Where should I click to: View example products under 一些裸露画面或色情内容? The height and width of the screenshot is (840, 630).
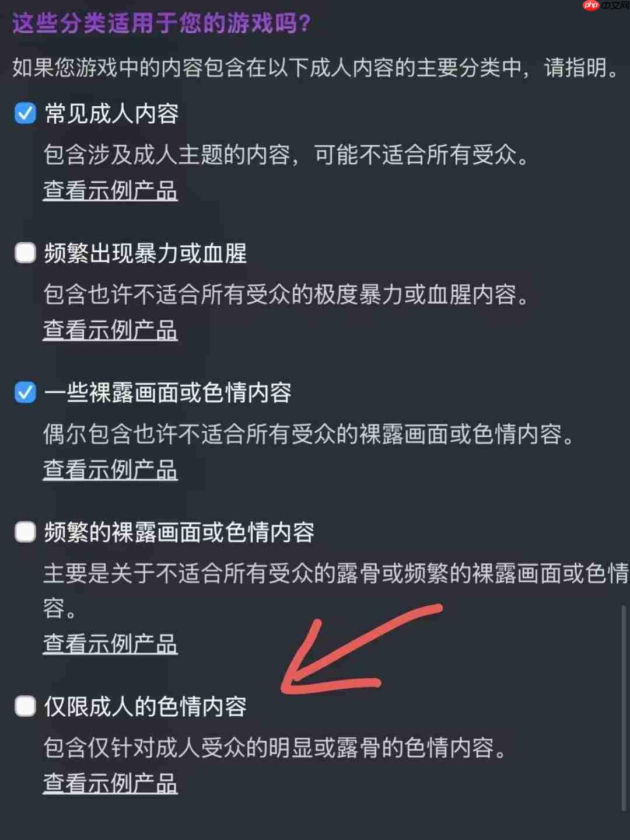pos(110,469)
